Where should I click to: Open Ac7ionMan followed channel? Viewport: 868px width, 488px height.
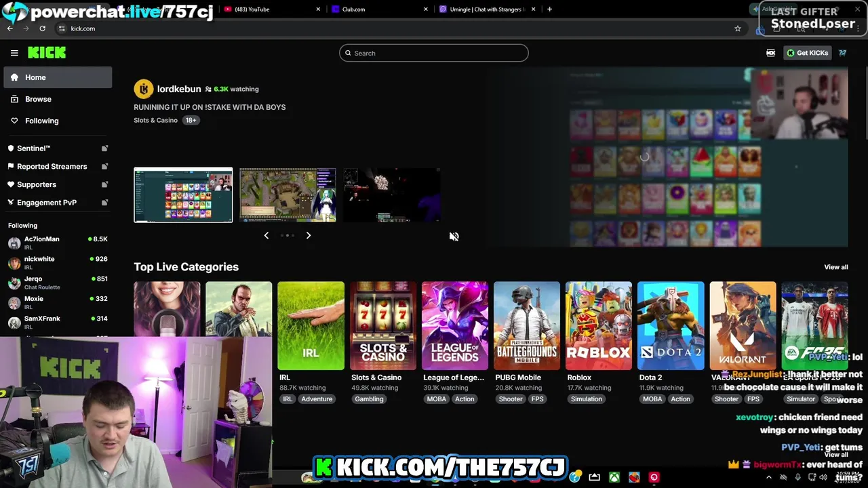click(x=58, y=243)
